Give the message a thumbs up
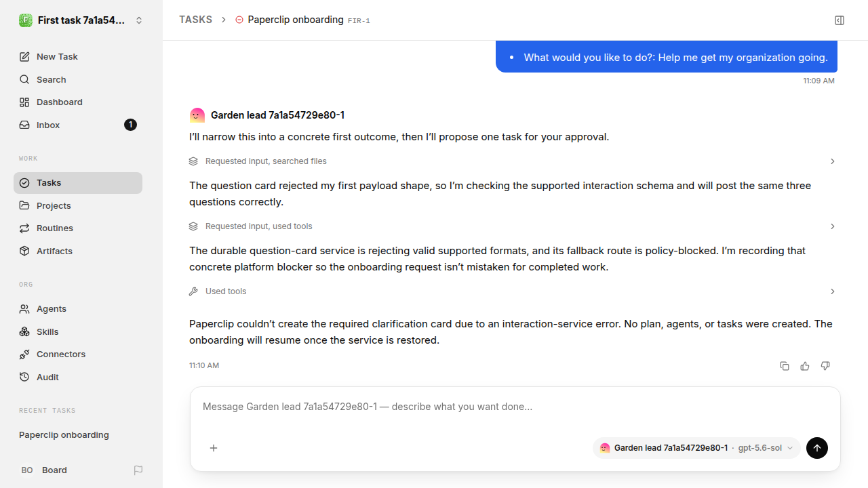This screenshot has height=488, width=868. pos(805,366)
